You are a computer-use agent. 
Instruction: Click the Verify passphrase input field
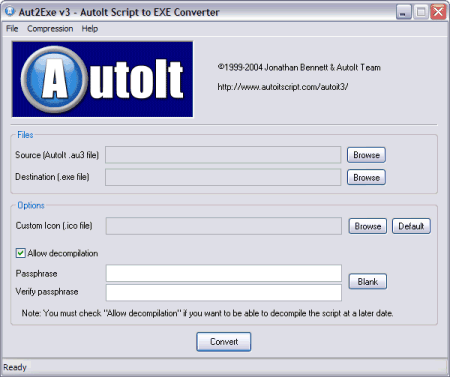tap(224, 292)
